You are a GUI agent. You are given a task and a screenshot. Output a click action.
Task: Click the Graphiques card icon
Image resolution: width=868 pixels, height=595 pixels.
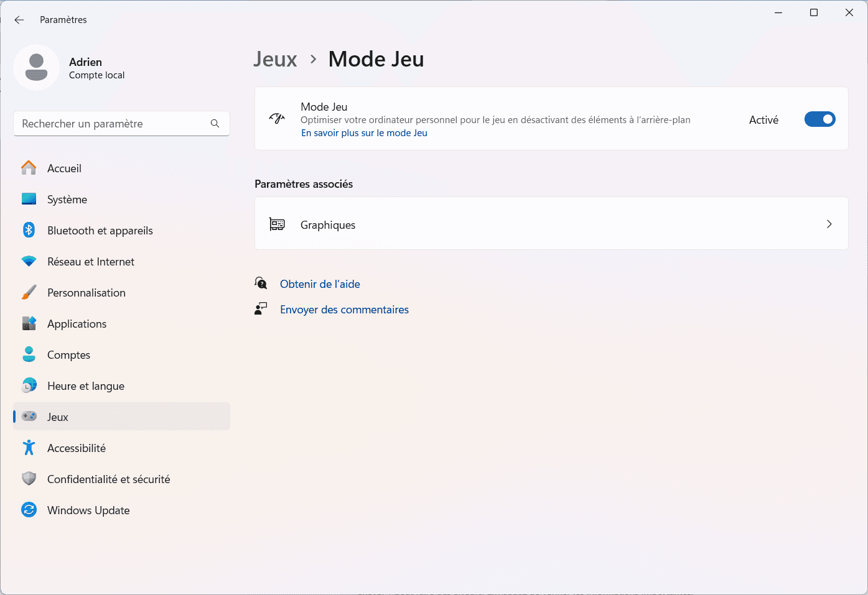tap(277, 224)
